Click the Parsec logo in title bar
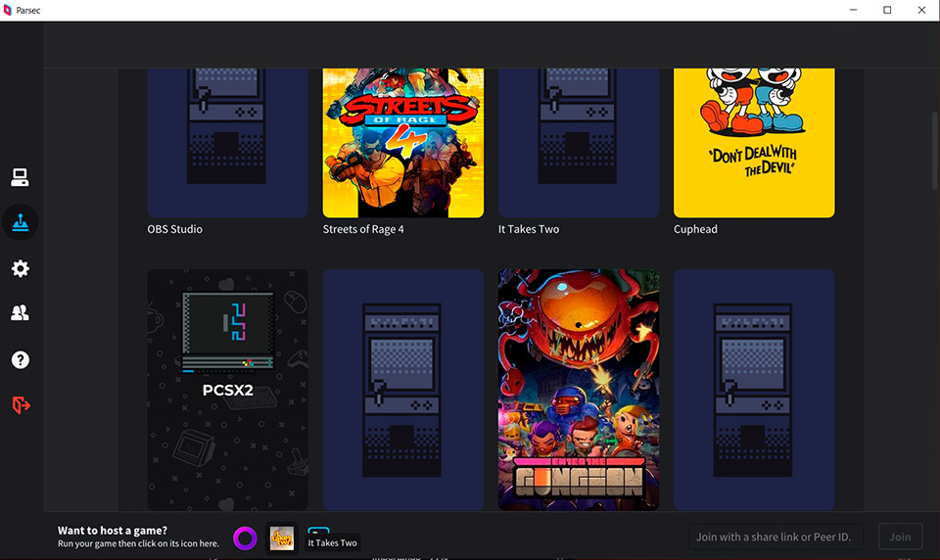 pyautogui.click(x=7, y=10)
